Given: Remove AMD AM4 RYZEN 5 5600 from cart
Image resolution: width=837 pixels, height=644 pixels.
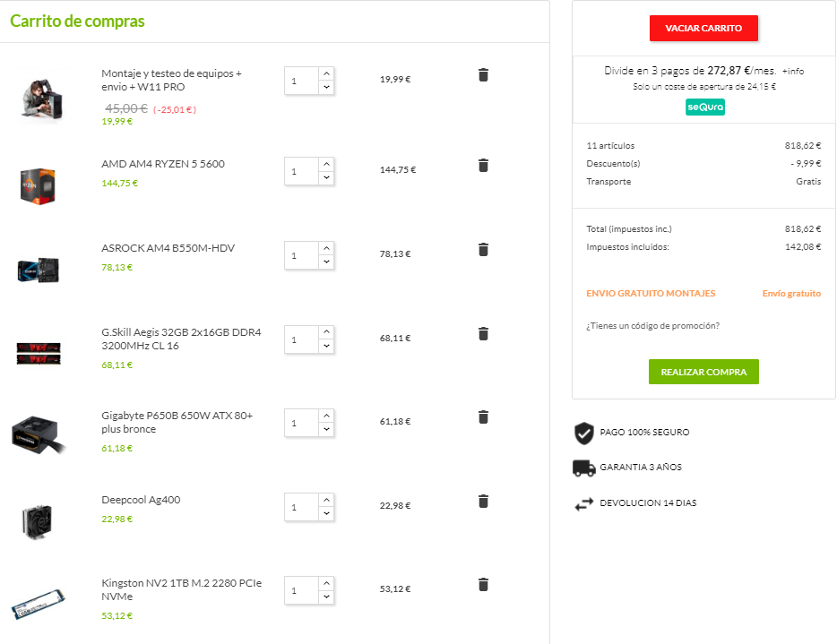Looking at the screenshot, I should (x=483, y=166).
